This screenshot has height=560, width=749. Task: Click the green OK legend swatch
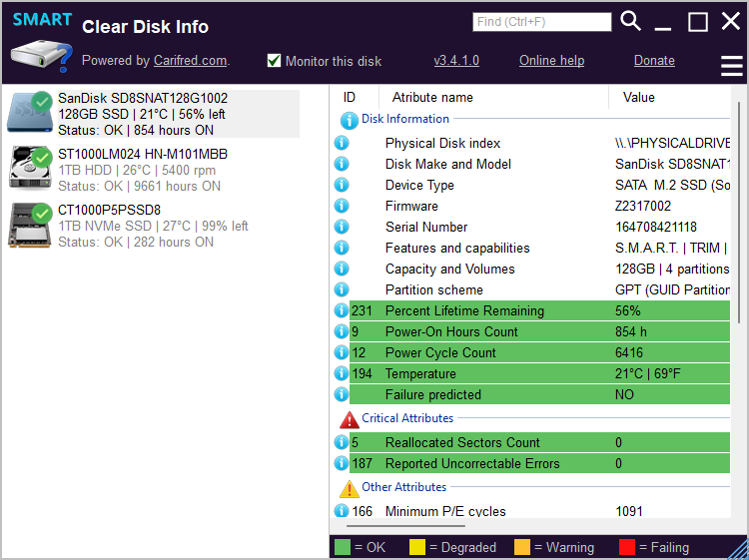[342, 547]
